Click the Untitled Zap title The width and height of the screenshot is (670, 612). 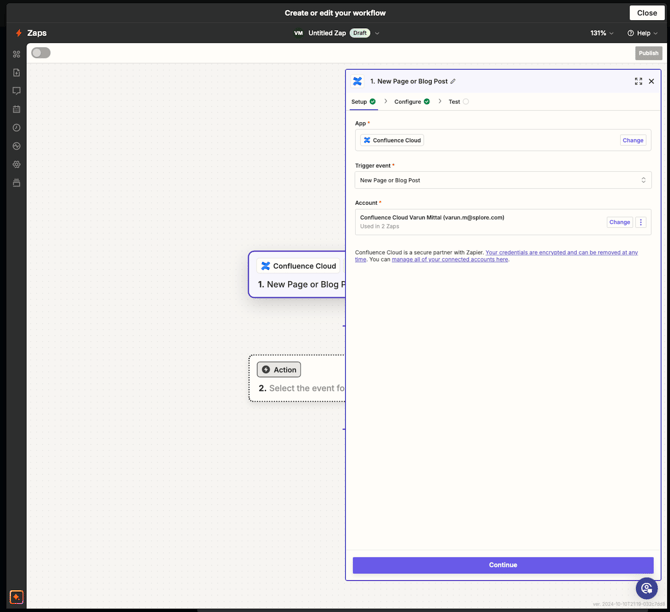tap(327, 33)
